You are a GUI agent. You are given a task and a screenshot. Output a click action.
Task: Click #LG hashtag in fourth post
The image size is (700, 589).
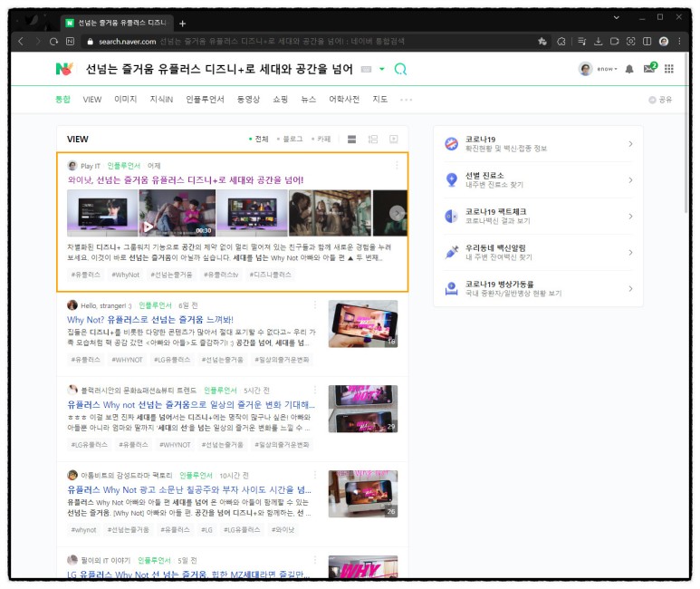tap(206, 529)
